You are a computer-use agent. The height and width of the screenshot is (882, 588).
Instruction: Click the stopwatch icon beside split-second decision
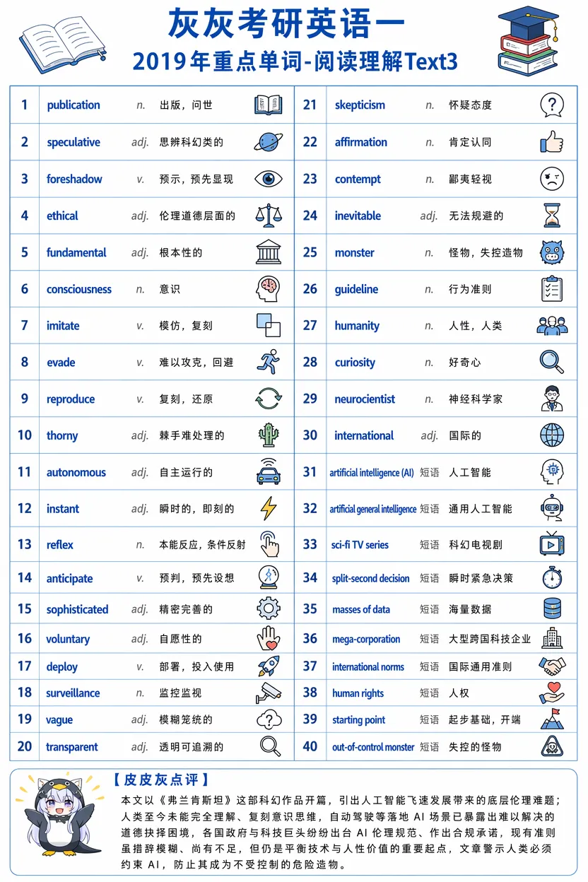552,577
